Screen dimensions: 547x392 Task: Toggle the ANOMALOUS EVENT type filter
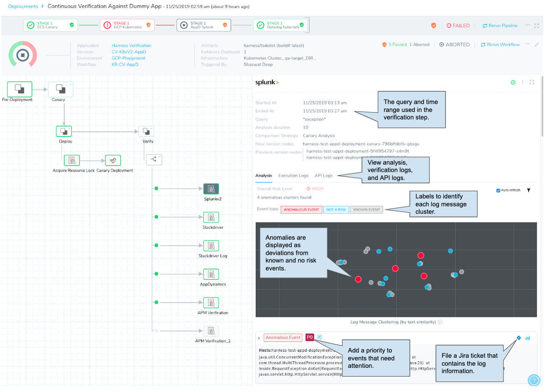point(301,209)
